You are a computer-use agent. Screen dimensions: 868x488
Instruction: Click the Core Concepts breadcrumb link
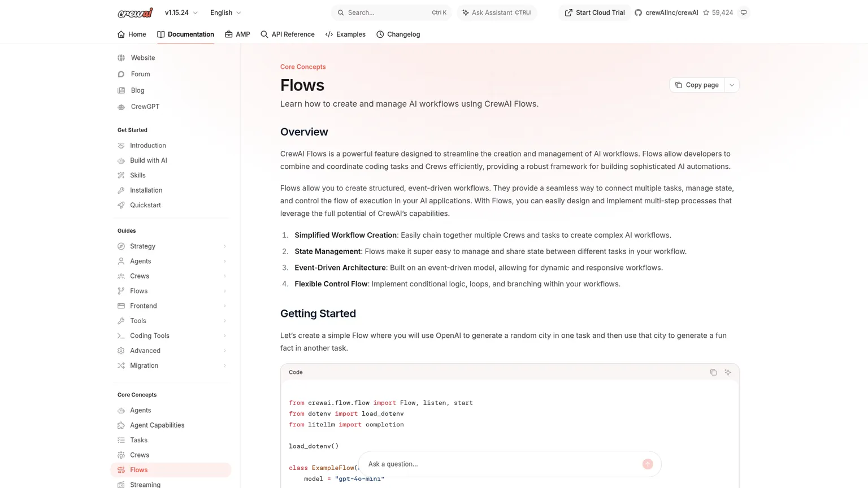coord(303,67)
